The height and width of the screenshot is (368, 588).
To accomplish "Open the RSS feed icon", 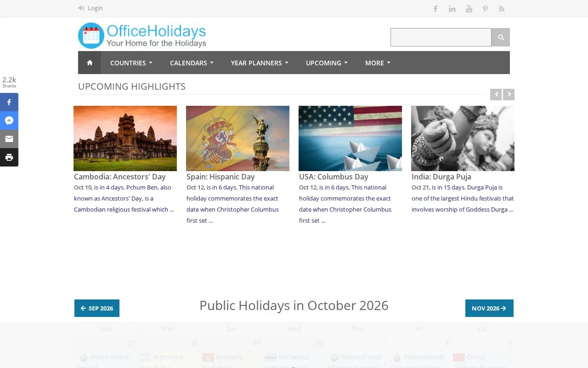I will point(502,9).
